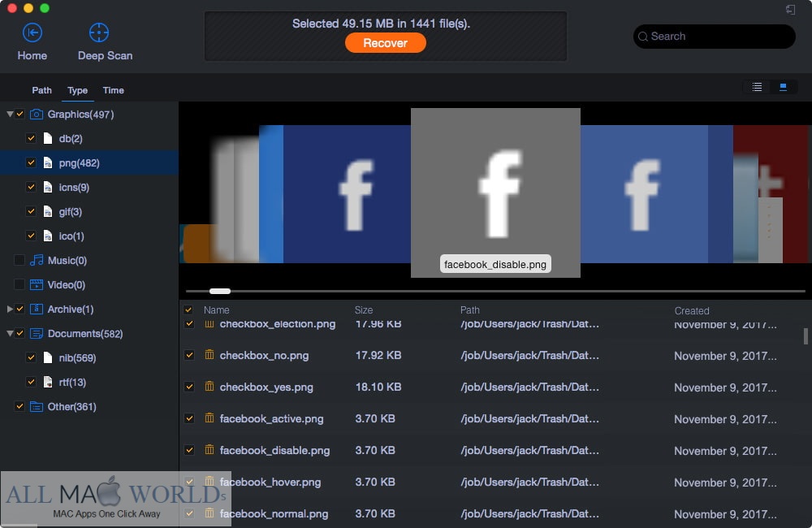Click the png file type icon
Screen dimensions: 812x528
pyautogui.click(x=48, y=162)
